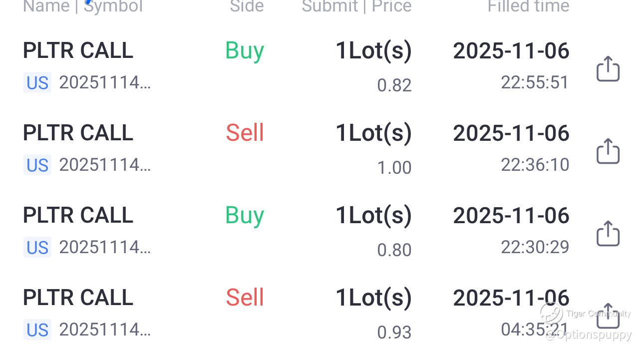Click the Buy label at price 0.82
Screen dimensions: 644x349
coord(245,51)
